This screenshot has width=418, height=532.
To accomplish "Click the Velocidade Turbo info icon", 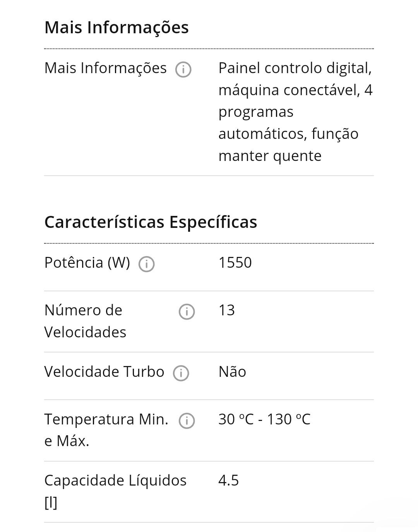I will (x=181, y=373).
